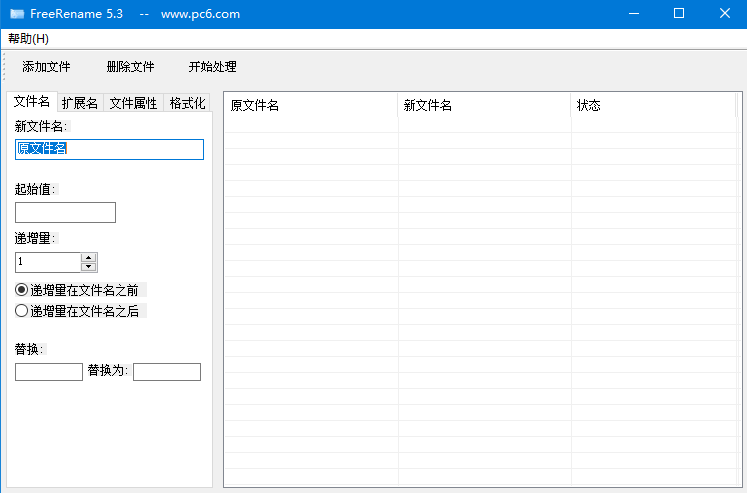
Task: Click the 替换 search text field
Action: [49, 372]
